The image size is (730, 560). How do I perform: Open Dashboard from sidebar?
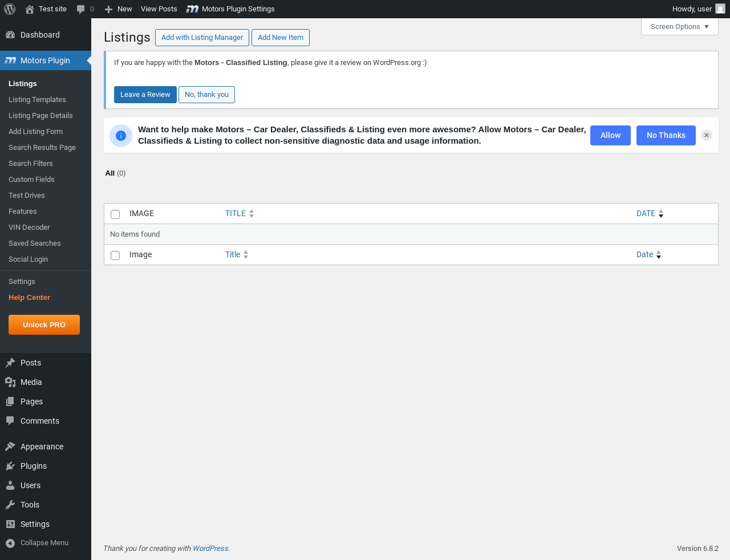pos(46,35)
